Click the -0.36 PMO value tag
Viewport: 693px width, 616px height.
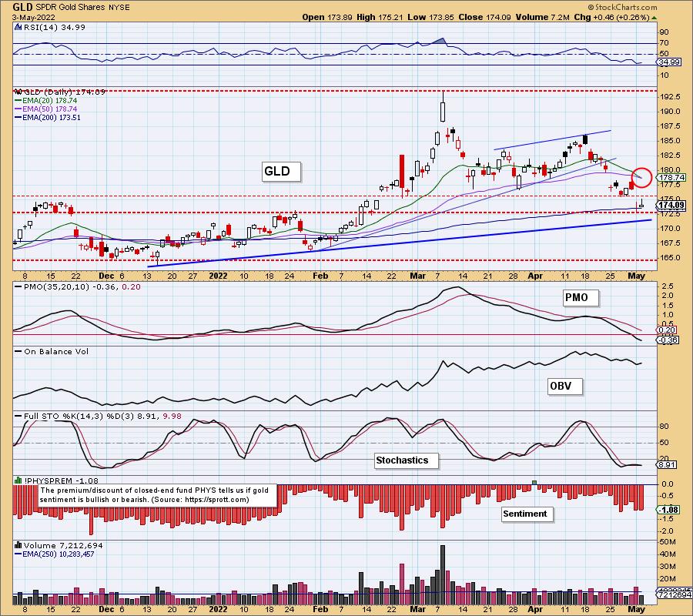(x=668, y=340)
